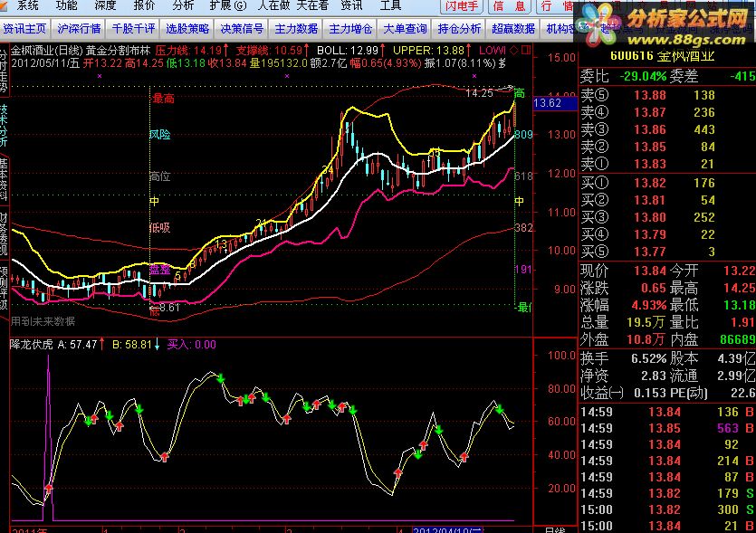Open 超赢数据 toolbar button
Image resolution: width=756 pixels, height=533 pixels.
[513, 29]
